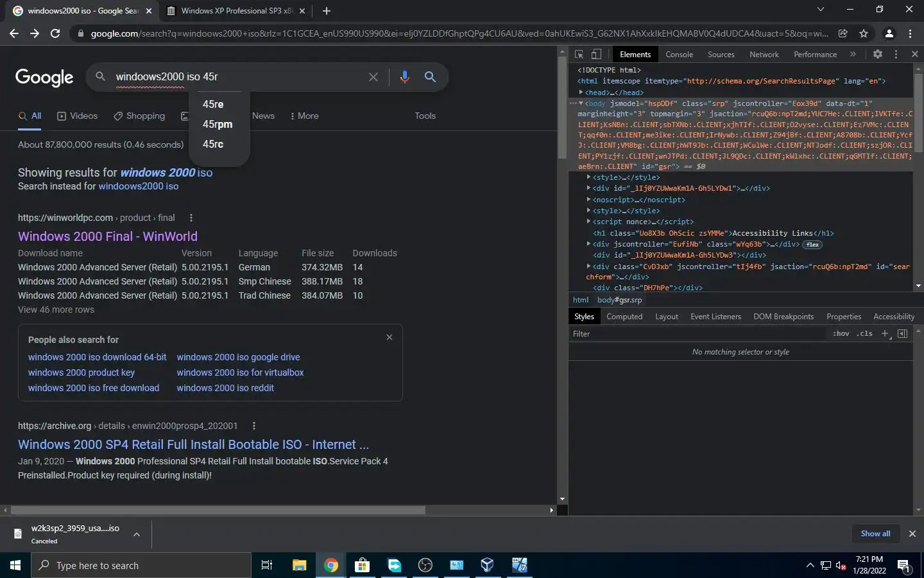The width and height of the screenshot is (924, 578).
Task: Toggle device toolbar icon in DevTools
Action: coord(596,55)
